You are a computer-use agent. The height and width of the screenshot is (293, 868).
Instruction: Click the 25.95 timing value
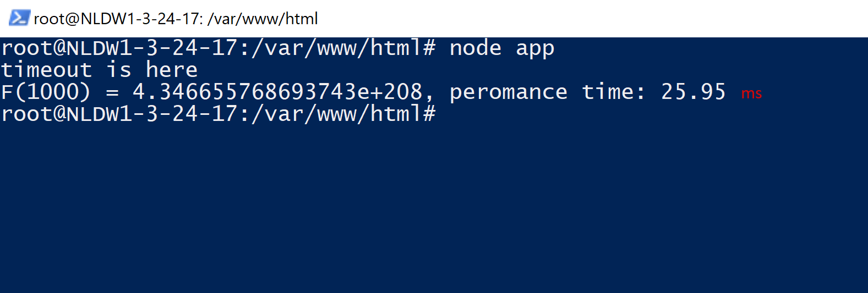pos(694,92)
